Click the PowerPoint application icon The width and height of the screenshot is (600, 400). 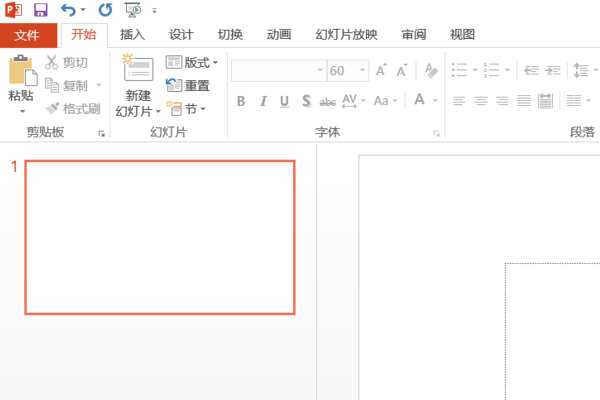coord(13,10)
